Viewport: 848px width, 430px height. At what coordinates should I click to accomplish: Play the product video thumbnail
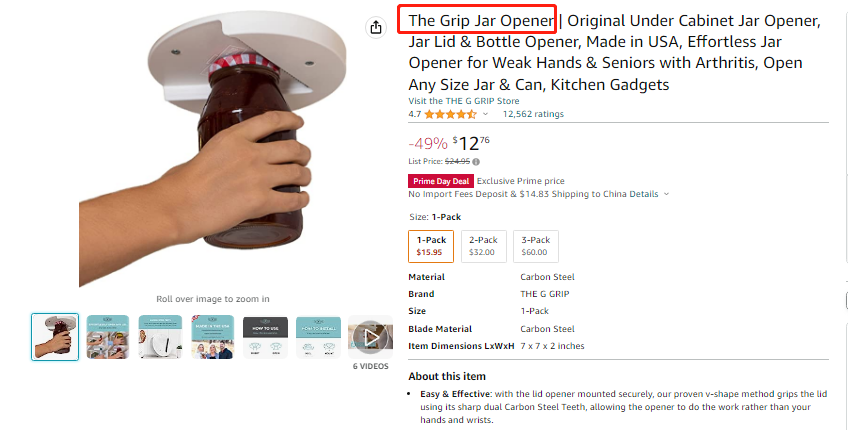click(371, 338)
